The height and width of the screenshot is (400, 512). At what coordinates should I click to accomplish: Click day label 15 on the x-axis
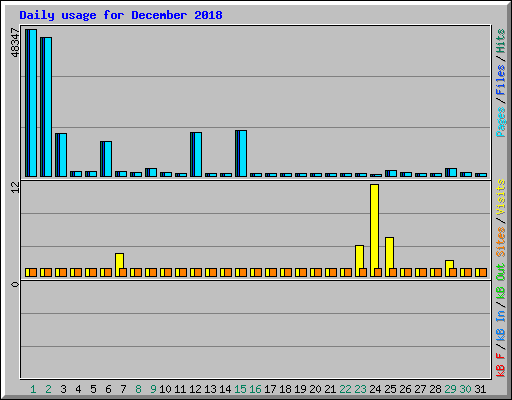click(x=240, y=389)
